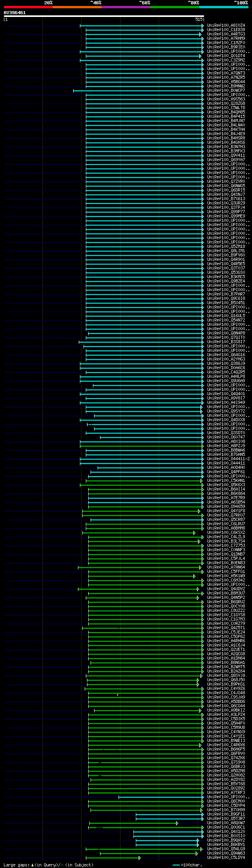Screen dimensions: 252x868
Task: Select hit label UniRef100_Q5CR87
Action: pos(226,520)
